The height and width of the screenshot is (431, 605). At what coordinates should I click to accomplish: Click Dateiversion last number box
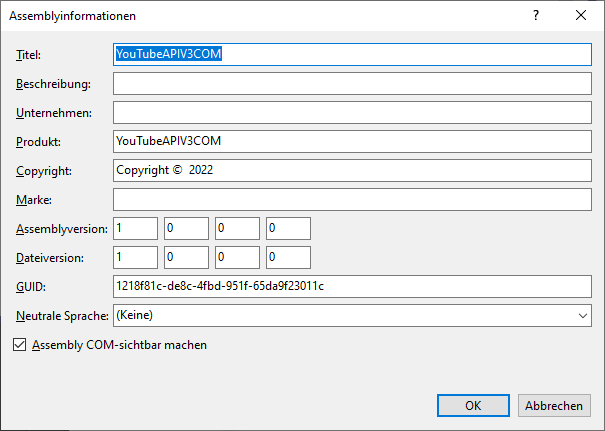click(x=288, y=258)
